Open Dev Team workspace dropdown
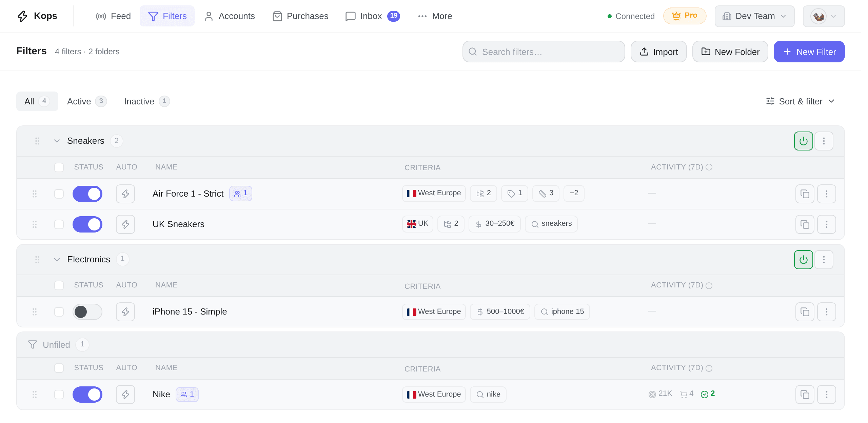 click(754, 16)
